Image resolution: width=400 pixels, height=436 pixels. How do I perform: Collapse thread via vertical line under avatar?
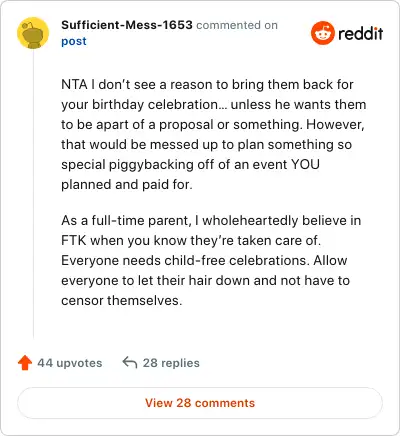33,194
